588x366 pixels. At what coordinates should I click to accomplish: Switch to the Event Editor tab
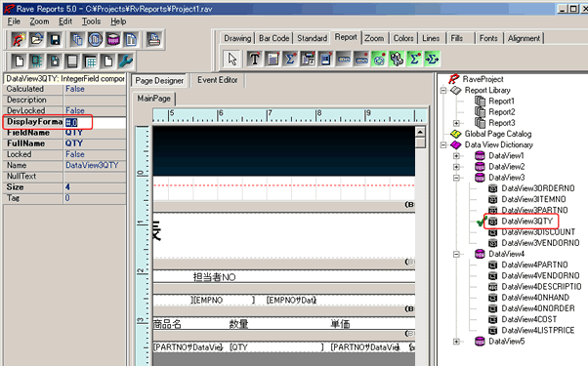click(218, 80)
